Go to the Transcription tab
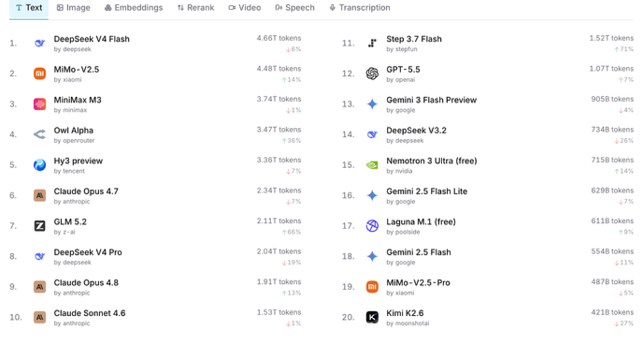This screenshot has width=644, height=338. tap(360, 8)
